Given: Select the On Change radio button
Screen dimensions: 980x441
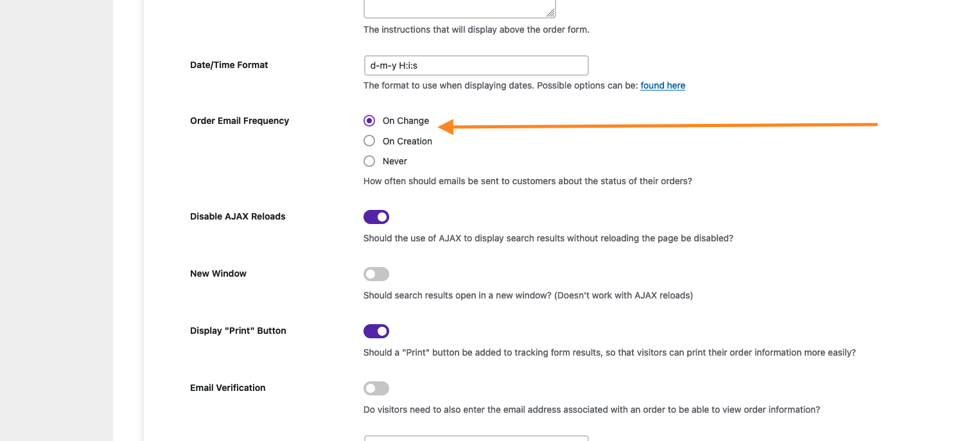Looking at the screenshot, I should [369, 121].
